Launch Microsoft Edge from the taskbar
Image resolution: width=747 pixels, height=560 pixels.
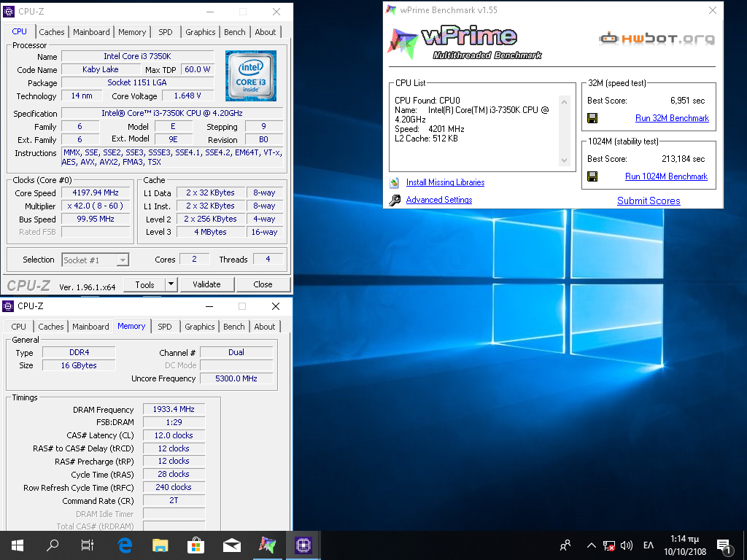tap(124, 545)
